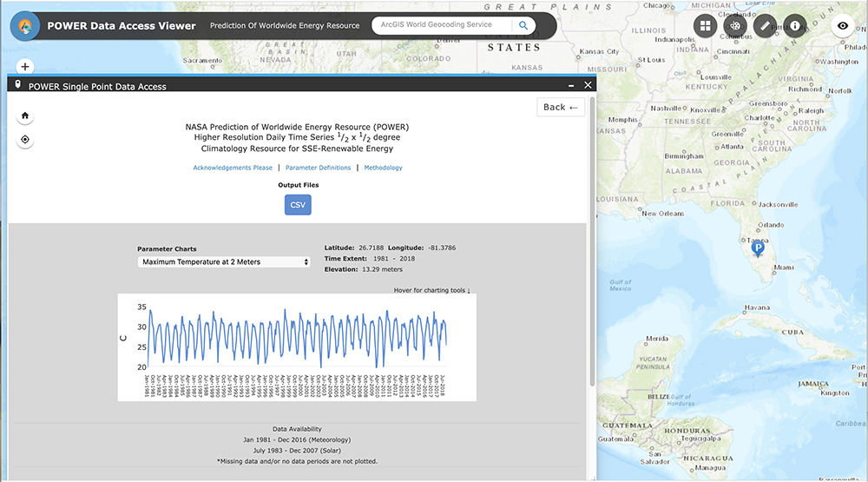Click the POWER Data Access Viewer title

coord(122,25)
